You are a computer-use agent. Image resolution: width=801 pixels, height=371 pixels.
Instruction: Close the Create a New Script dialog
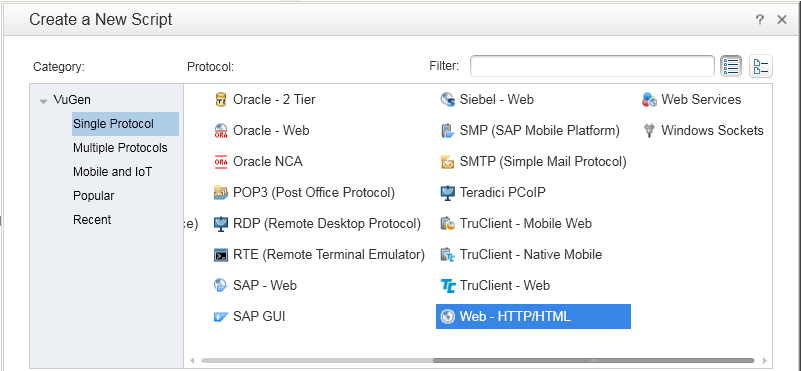[x=782, y=20]
